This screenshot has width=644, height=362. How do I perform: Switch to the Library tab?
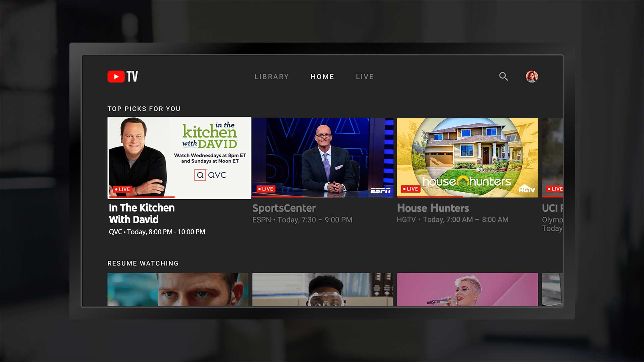(x=271, y=77)
